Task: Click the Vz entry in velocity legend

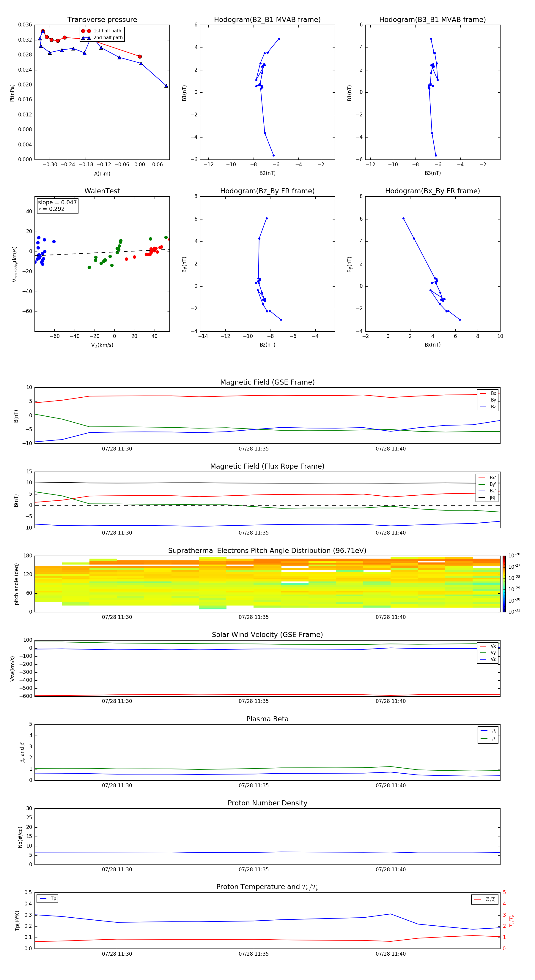Action: 487,659
